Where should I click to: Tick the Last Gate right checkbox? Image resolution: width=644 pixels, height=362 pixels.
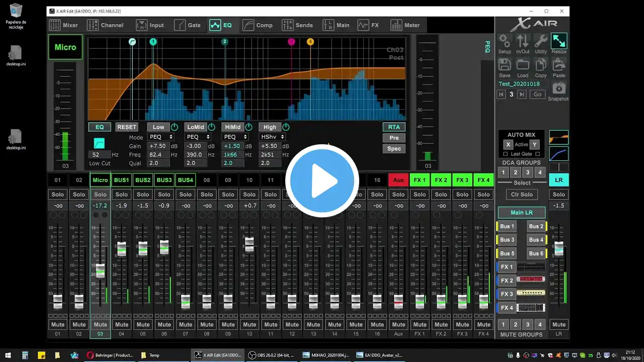pyautogui.click(x=538, y=154)
